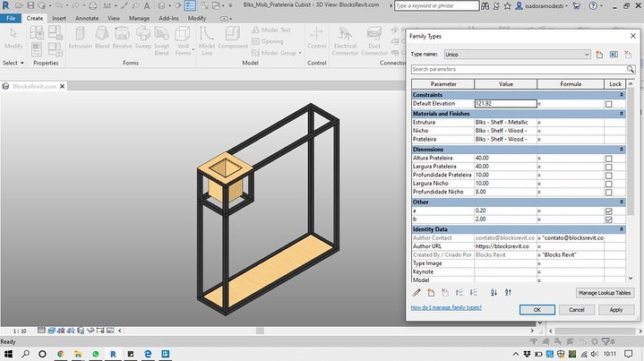Image resolution: width=644 pixels, height=361 pixels.
Task: Switch to the Add-Ins ribbon tab
Action: click(x=168, y=19)
